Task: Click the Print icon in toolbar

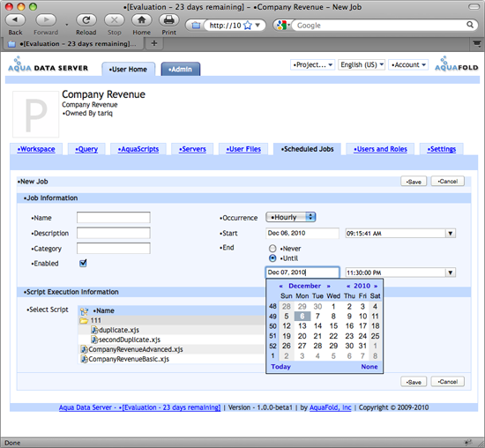Action: 169,20
